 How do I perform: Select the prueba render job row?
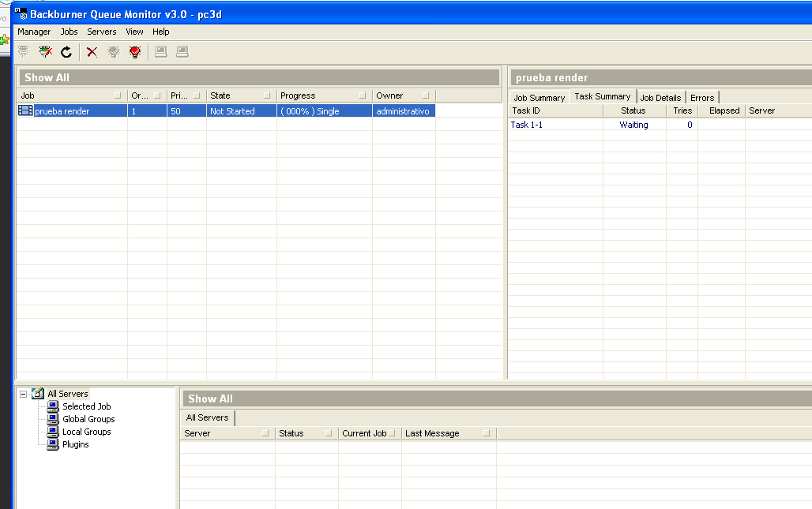point(226,110)
